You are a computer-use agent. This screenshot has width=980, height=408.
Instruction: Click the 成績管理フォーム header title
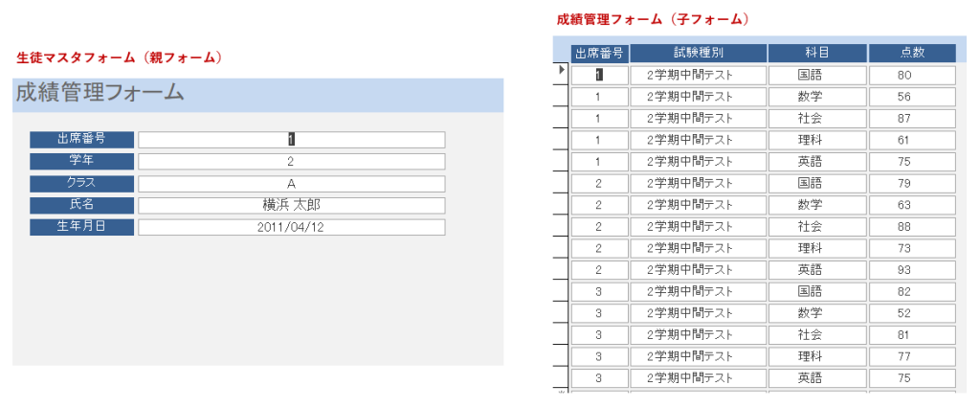point(100,93)
